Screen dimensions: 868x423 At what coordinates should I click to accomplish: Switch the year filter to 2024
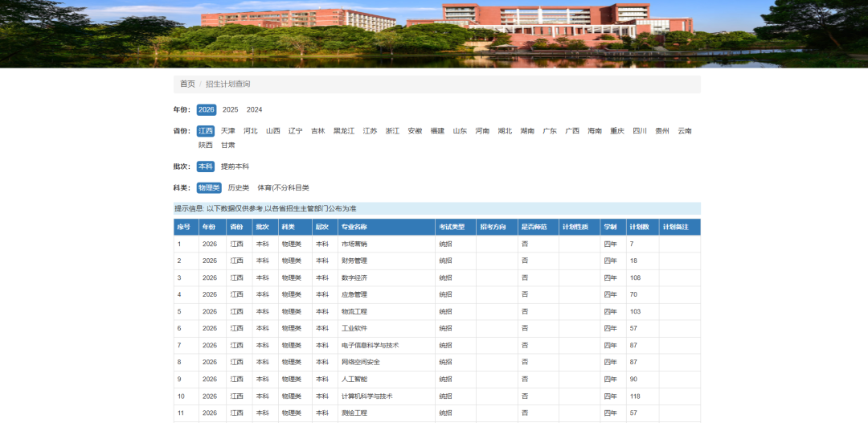click(x=255, y=109)
